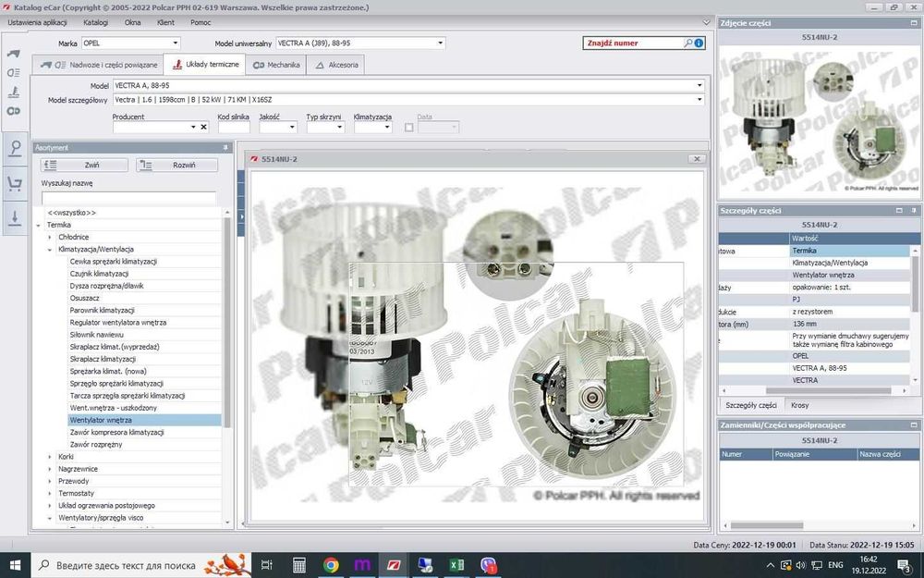This screenshot has width=924, height=578.
Task: Expand the Model szczegółowy dropdown
Action: (699, 100)
